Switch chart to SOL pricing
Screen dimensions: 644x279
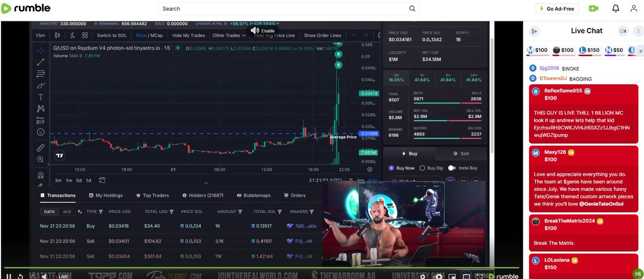pos(111,35)
